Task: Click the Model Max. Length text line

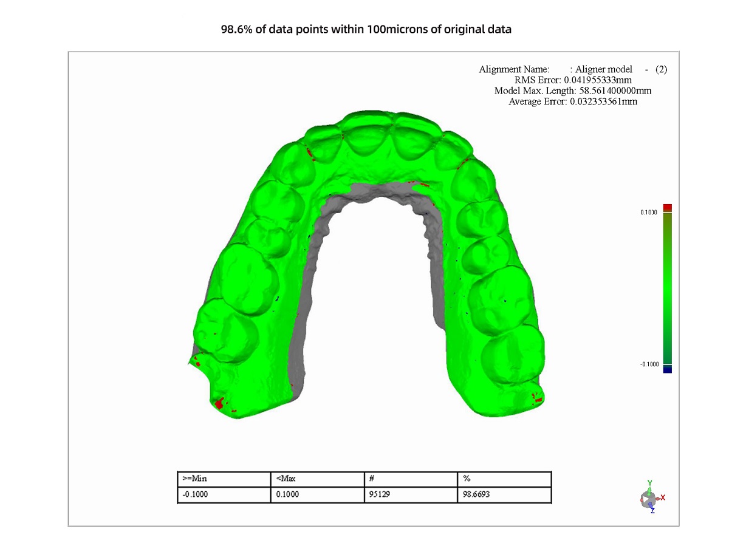Action: point(573,91)
